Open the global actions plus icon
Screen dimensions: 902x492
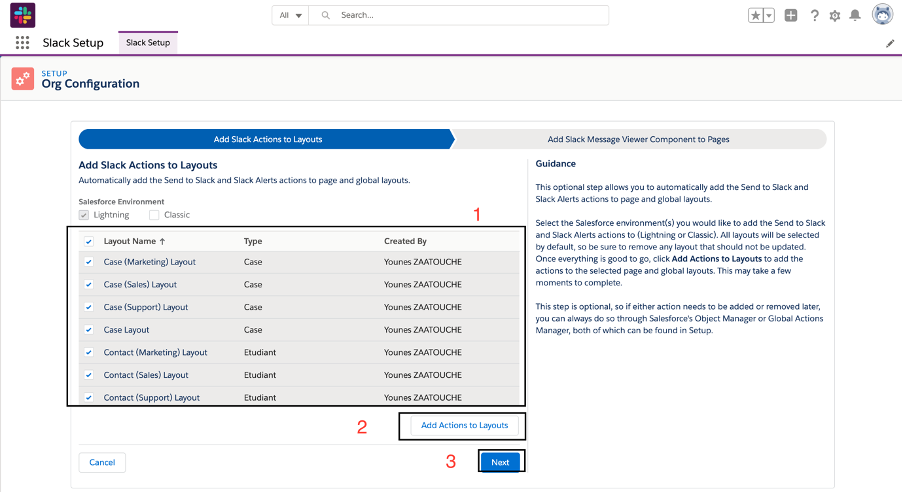pyautogui.click(x=791, y=16)
